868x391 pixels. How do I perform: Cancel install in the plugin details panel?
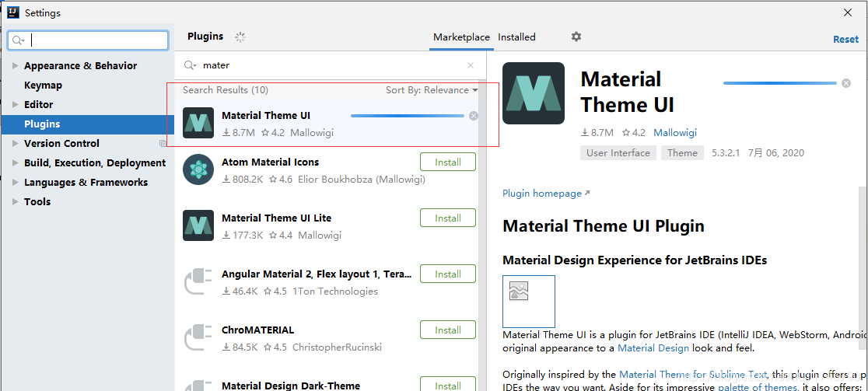pyautogui.click(x=846, y=83)
